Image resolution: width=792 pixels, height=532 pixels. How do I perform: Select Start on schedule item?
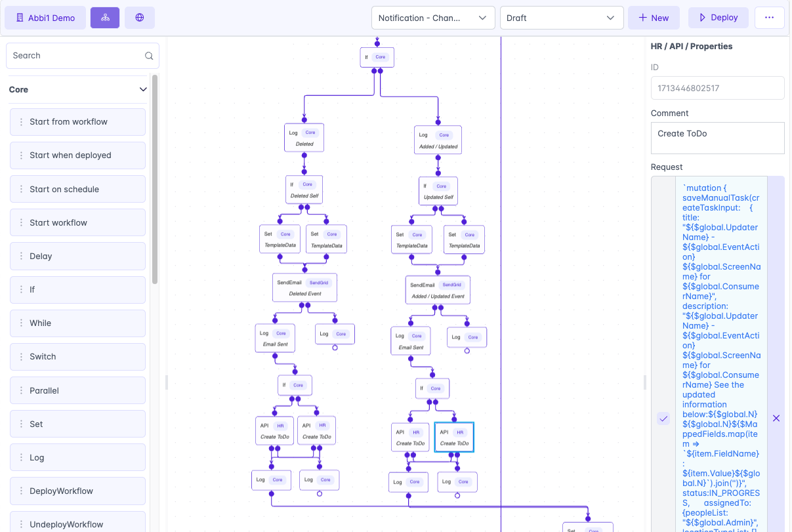(77, 189)
